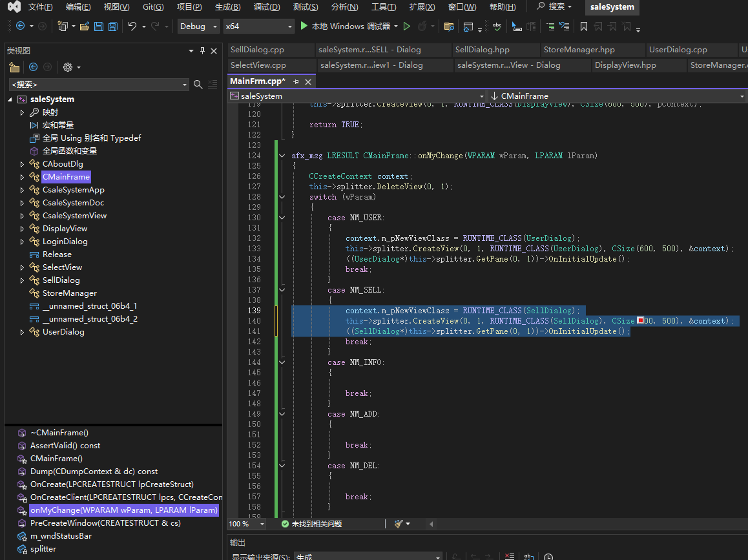748x560 pixels.
Task: Open class view settings gear
Action: (x=67, y=67)
